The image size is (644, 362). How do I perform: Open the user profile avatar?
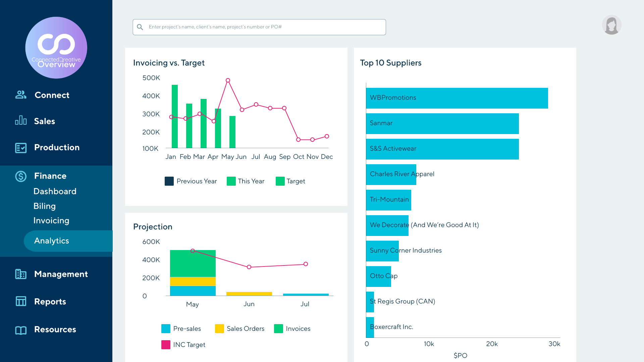tap(611, 25)
